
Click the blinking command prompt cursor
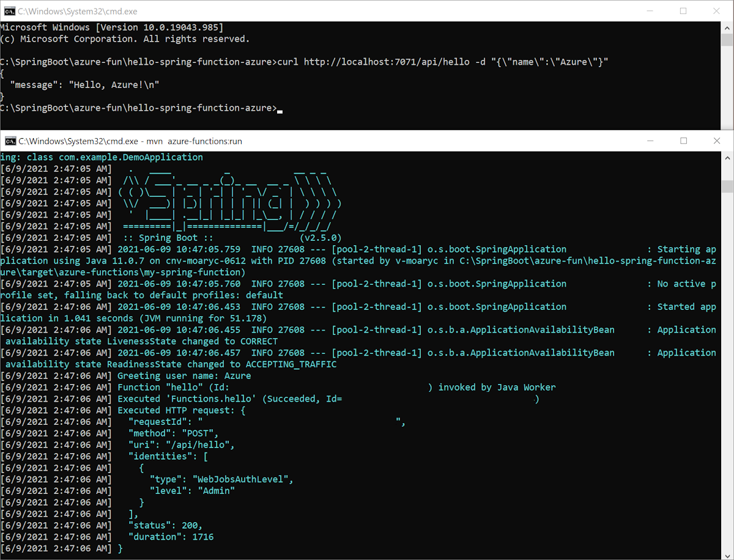[x=280, y=110]
